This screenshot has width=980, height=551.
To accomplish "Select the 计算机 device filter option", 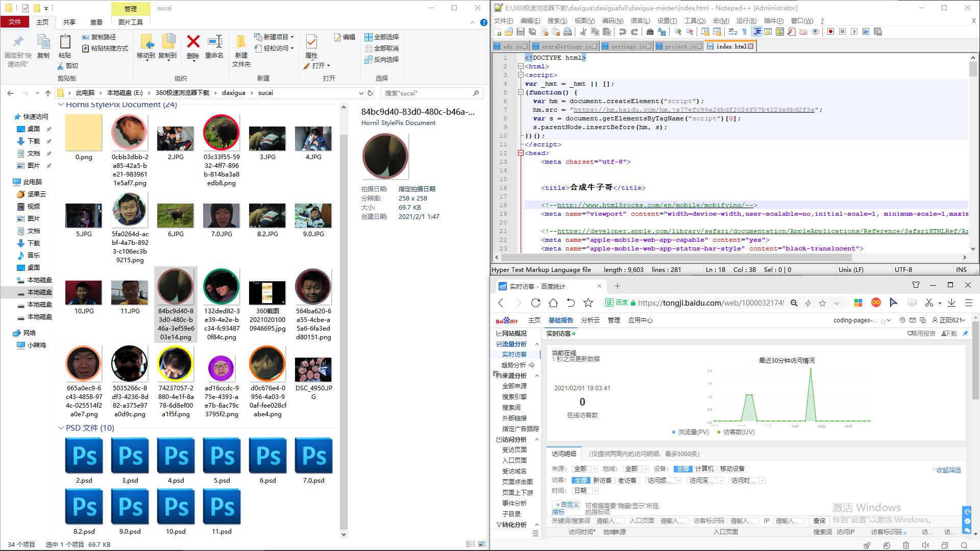I will 704,468.
